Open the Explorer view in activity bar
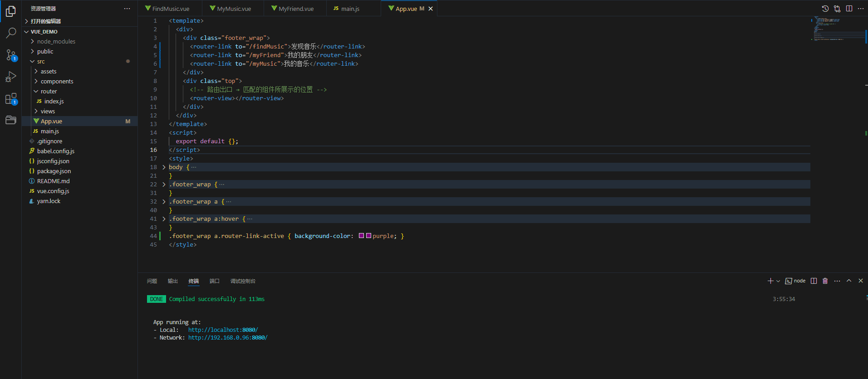This screenshot has width=868, height=379. coord(11,11)
